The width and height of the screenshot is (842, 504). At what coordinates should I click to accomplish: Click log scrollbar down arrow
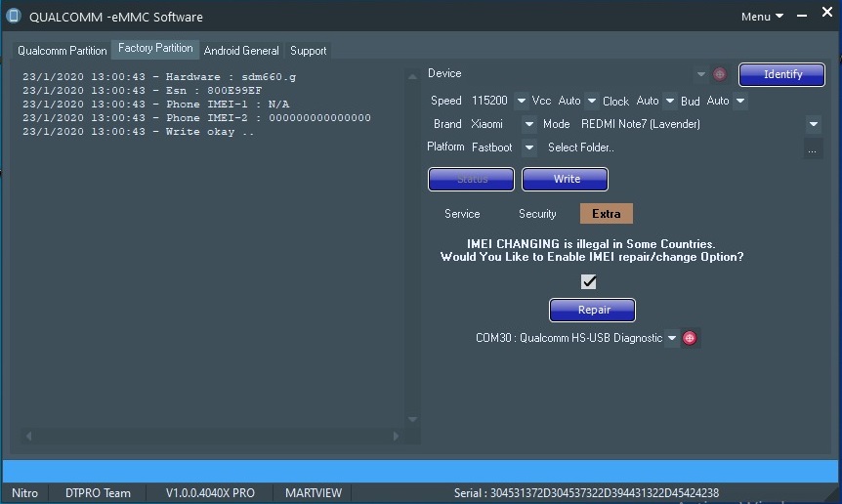[412, 419]
